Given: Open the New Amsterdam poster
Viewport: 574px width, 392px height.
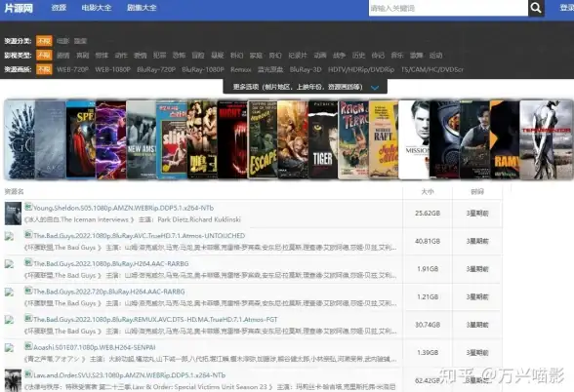Looking at the screenshot, I should click(x=142, y=139).
